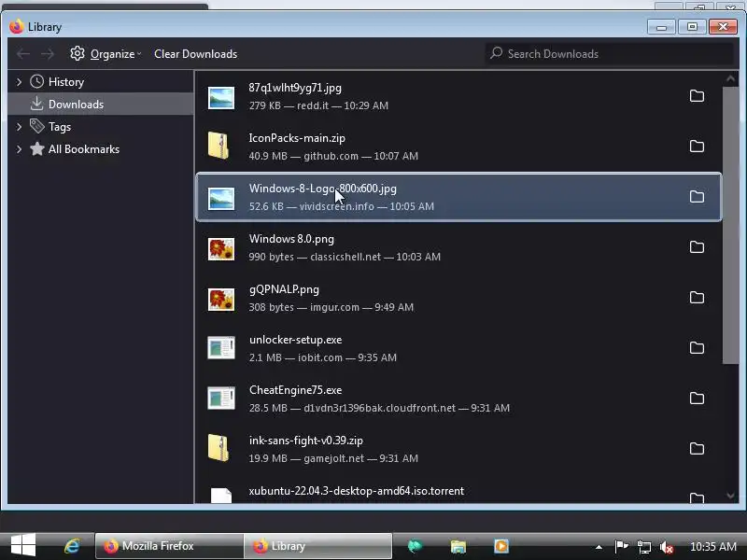Go back with the left arrow
This screenshot has width=747, height=560.
coord(22,54)
